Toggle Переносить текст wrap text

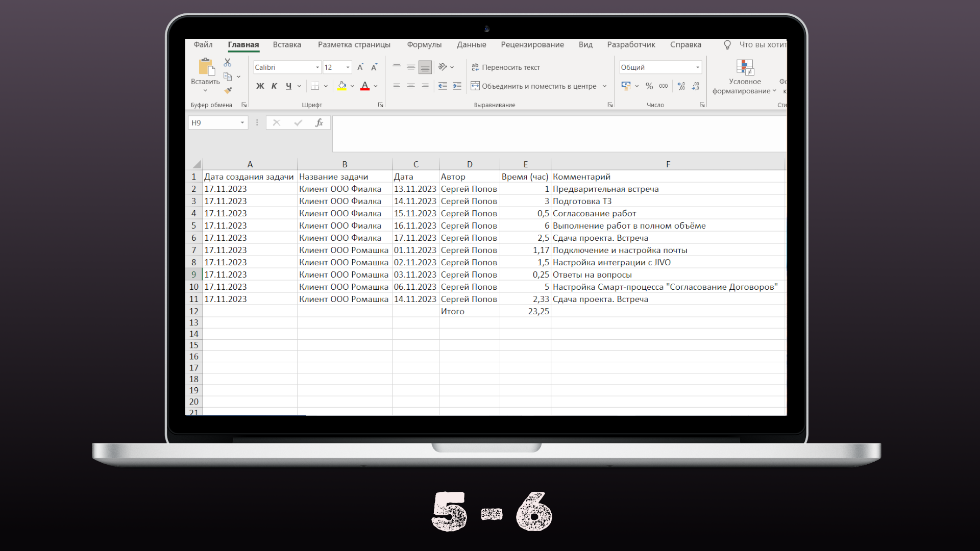[x=505, y=67]
